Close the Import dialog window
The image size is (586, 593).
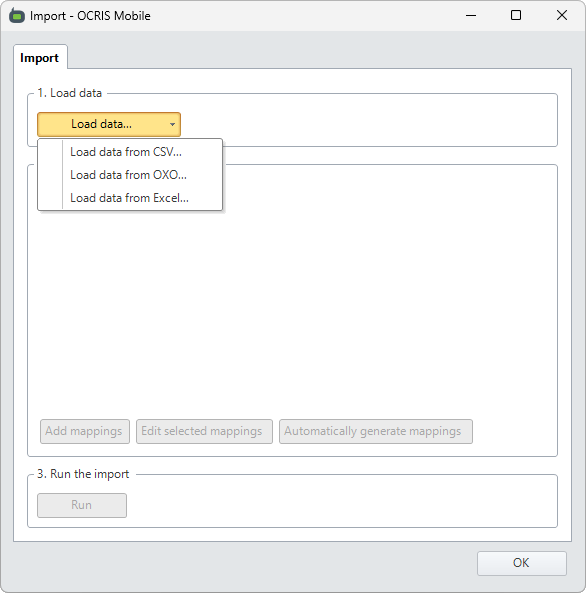(562, 16)
